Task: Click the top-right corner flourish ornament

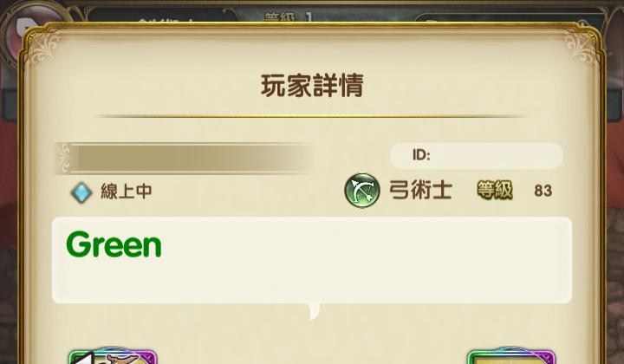Action: tap(582, 49)
